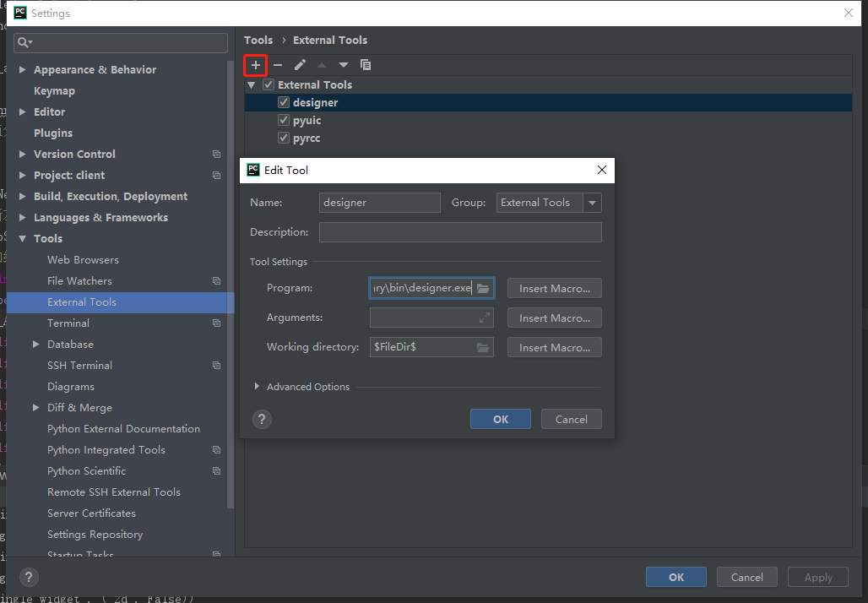The height and width of the screenshot is (603, 868).
Task: Open Plugins settings page
Action: tap(53, 133)
